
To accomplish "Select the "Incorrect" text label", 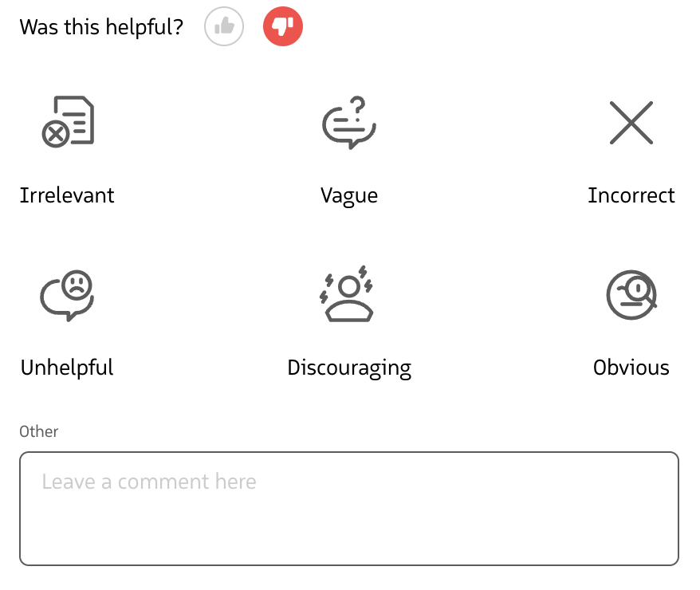I will [631, 195].
